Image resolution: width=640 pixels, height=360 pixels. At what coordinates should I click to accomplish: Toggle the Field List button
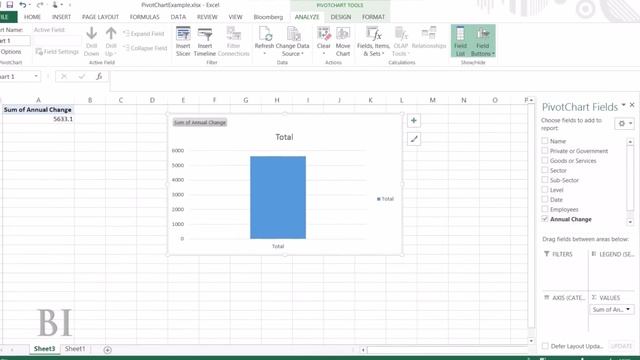tap(460, 41)
